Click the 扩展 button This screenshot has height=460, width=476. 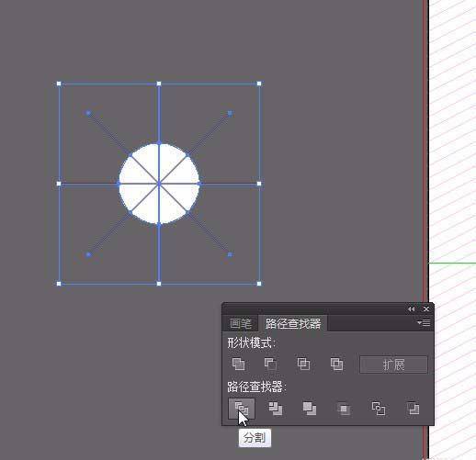tap(393, 365)
